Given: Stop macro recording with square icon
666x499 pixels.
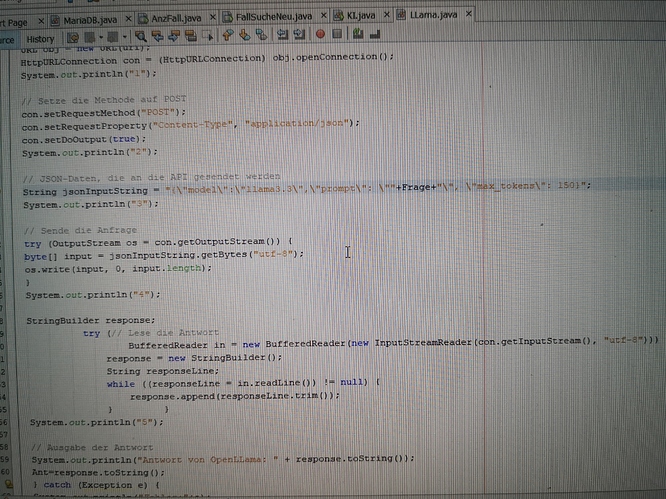Looking at the screenshot, I should 337,34.
